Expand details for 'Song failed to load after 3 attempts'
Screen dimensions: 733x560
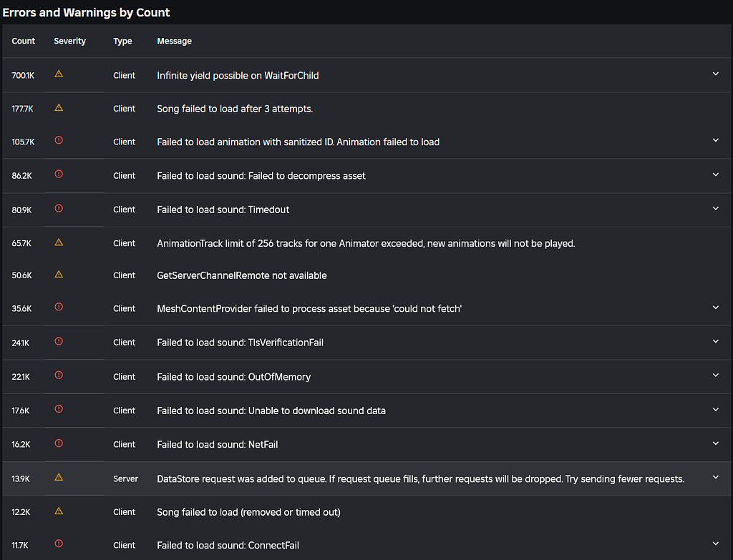(715, 108)
